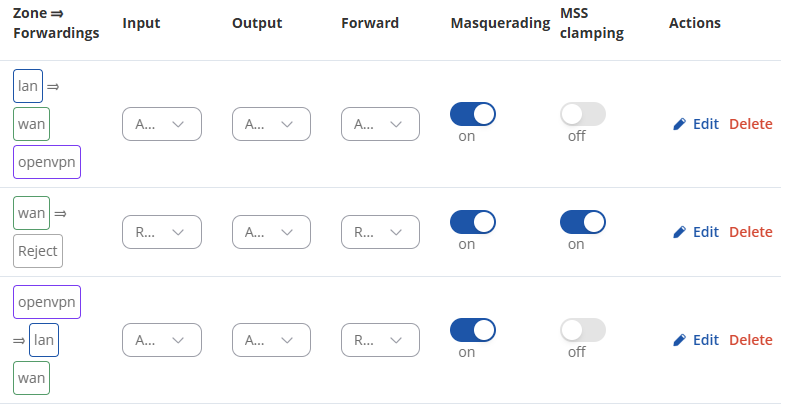
Task: Enable MSS clamping for the openvpn zone
Action: coord(583,330)
